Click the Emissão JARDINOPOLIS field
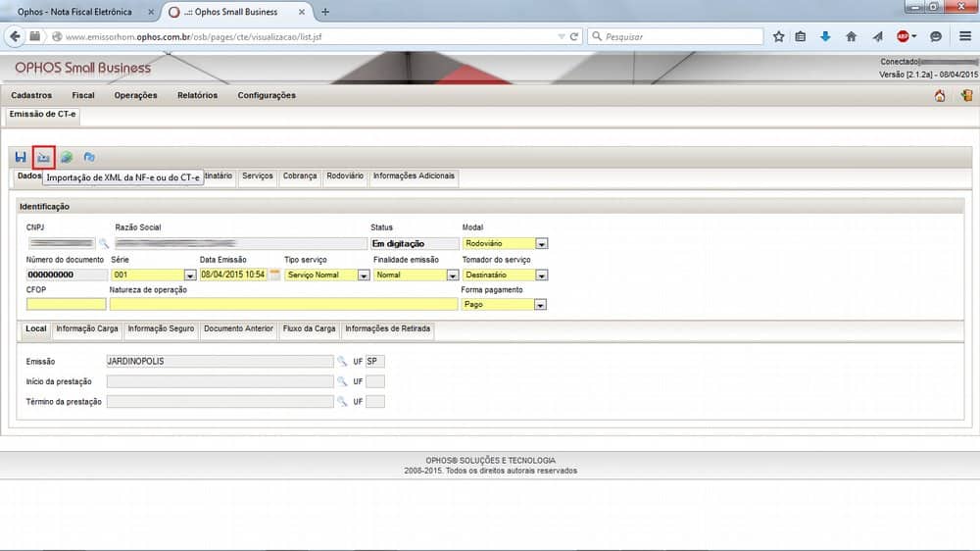 pyautogui.click(x=220, y=362)
